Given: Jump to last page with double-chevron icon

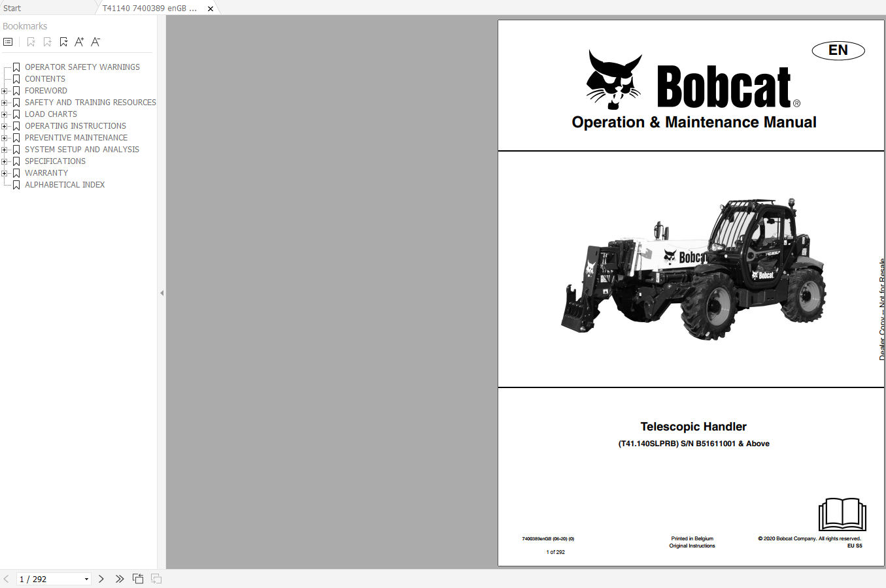Looking at the screenshot, I should click(120, 579).
